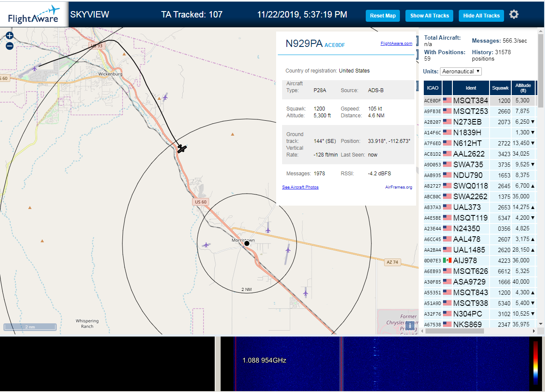Select the NDU790 aircraft row
The width and height of the screenshot is (545, 392).
click(480, 175)
